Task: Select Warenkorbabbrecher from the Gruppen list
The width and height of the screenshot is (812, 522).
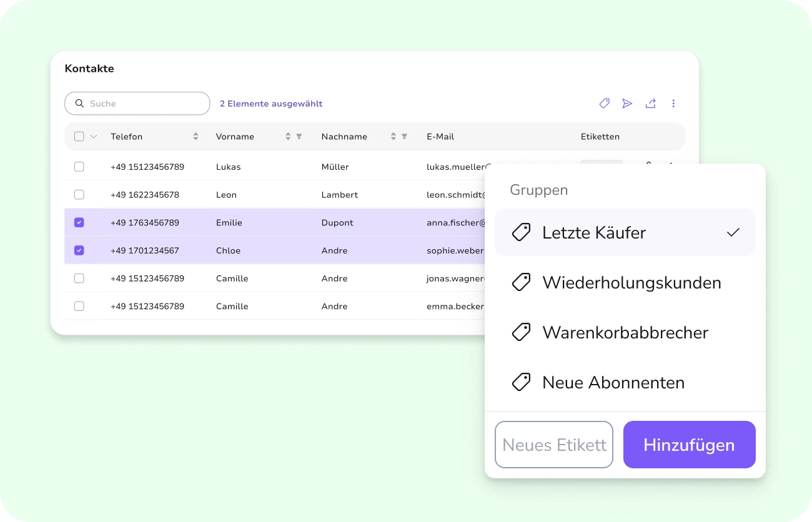Action: tap(625, 332)
